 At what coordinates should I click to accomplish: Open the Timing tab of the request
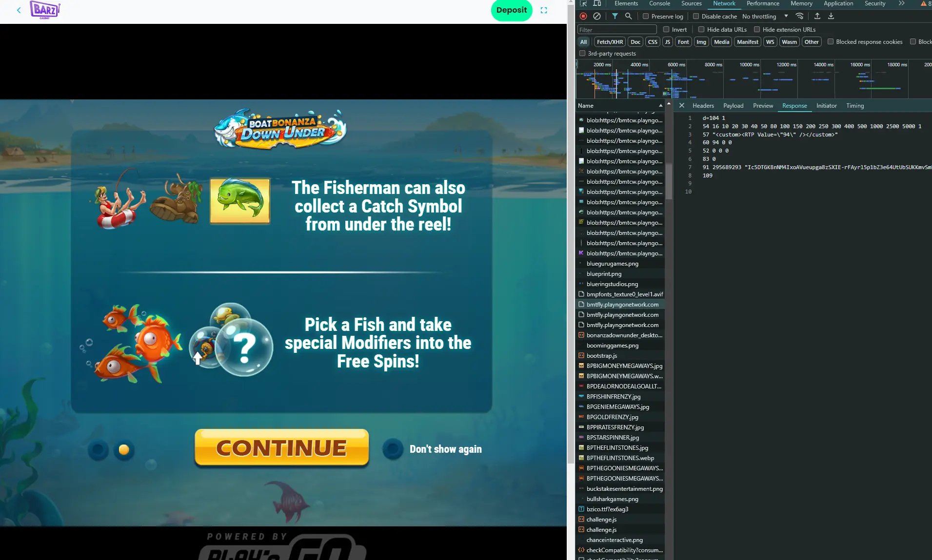[854, 105]
